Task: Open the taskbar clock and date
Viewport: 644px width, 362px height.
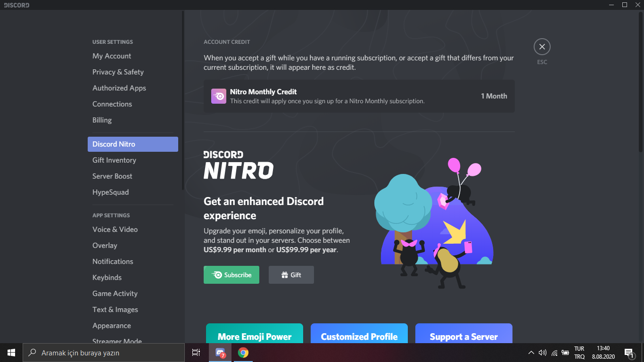Action: 603,353
